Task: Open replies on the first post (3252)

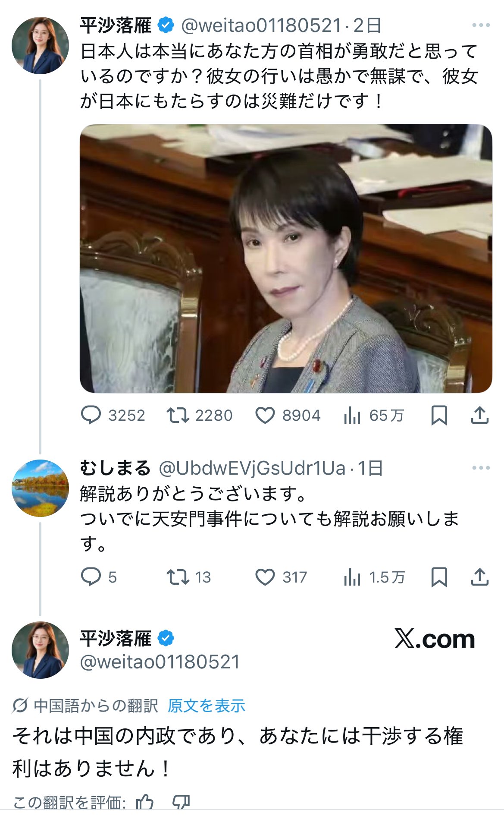Action: pyautogui.click(x=113, y=415)
